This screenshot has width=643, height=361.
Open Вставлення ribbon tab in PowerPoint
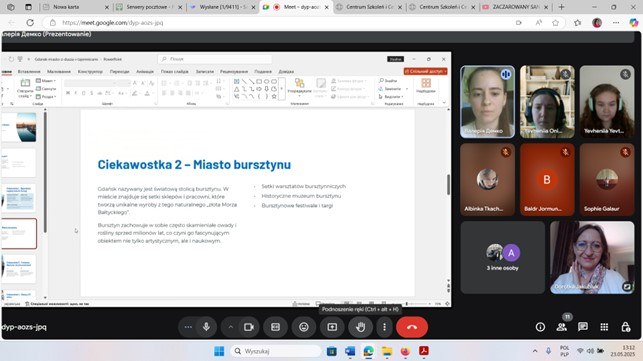coord(29,71)
